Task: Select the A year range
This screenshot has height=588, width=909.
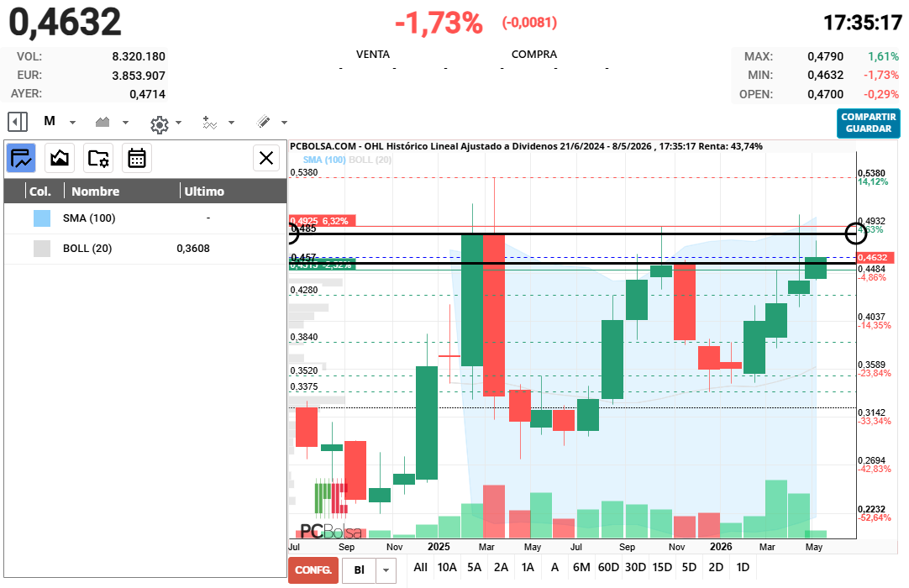Action: (x=554, y=567)
